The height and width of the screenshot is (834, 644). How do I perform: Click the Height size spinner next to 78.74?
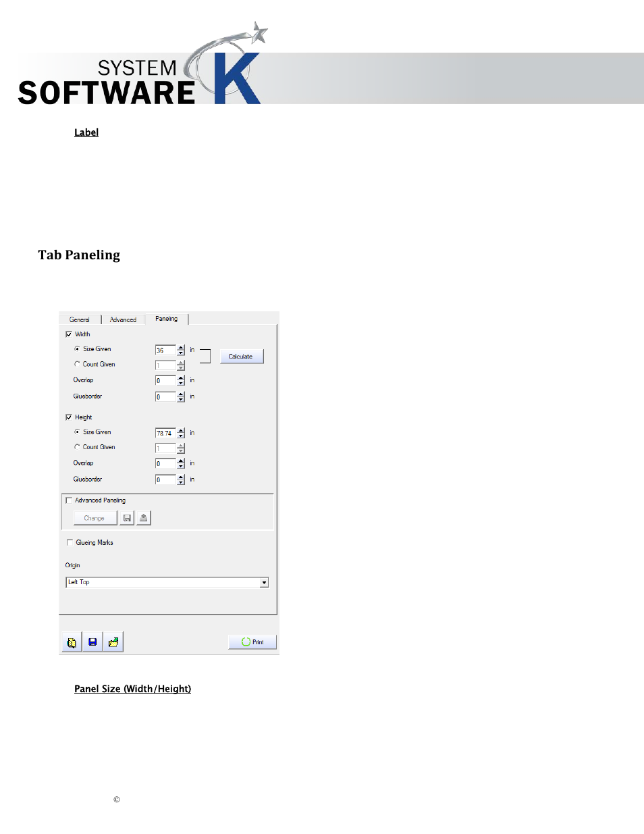pyautogui.click(x=181, y=434)
